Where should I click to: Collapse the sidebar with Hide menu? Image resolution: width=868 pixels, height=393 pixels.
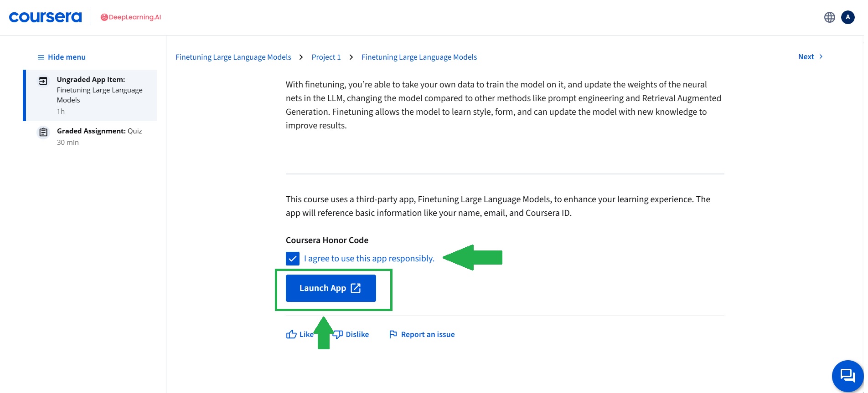[x=62, y=57]
